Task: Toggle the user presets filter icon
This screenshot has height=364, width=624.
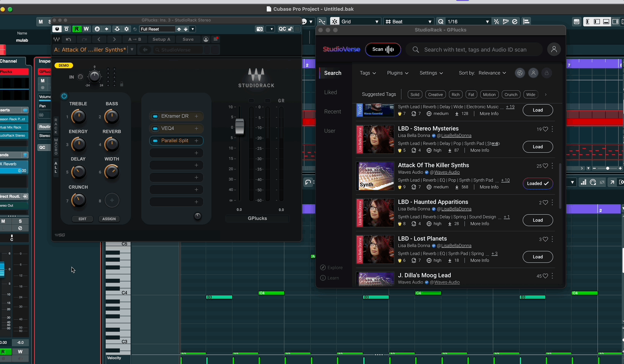Action: (533, 73)
